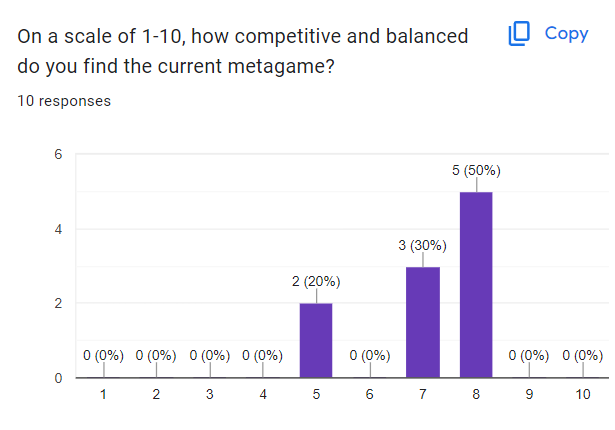Screen dimensions: 615x430
Task: Click the purple bar for rating 5
Action: (x=316, y=340)
